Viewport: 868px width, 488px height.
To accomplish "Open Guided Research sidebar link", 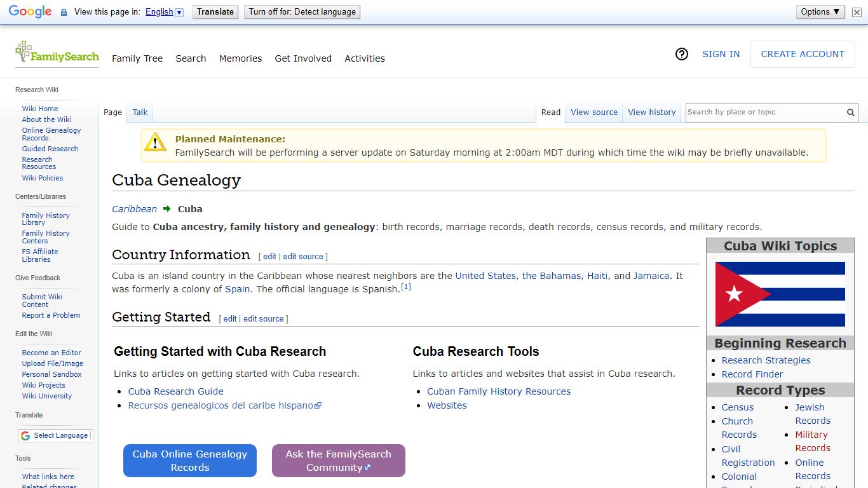I will [x=50, y=149].
